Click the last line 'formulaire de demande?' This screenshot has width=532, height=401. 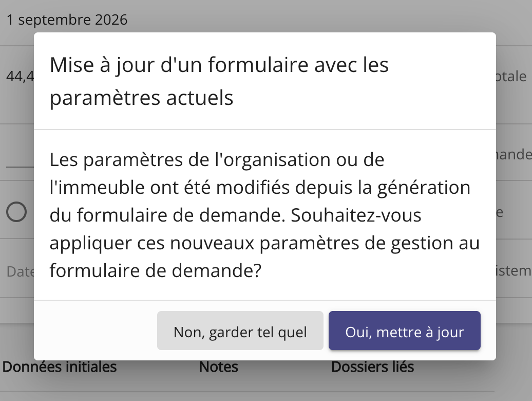coord(156,270)
